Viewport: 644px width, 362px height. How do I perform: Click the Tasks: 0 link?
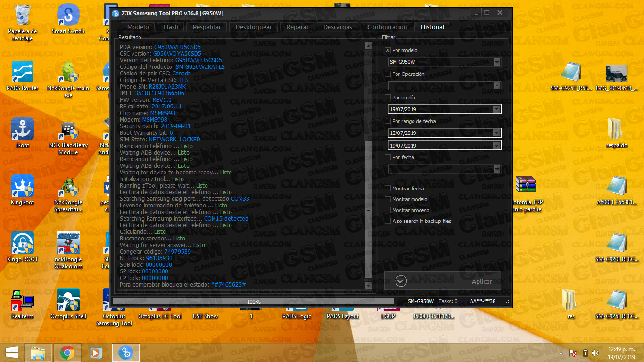pyautogui.click(x=448, y=302)
